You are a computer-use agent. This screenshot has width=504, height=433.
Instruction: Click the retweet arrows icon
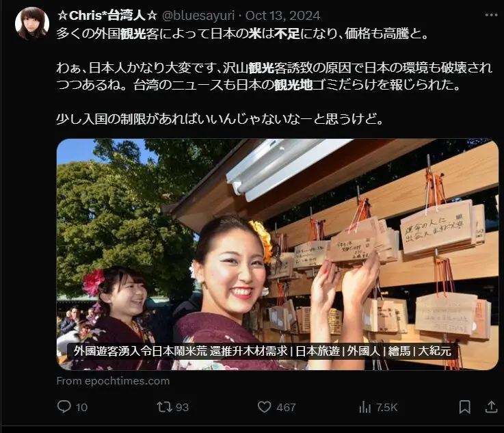tap(164, 407)
